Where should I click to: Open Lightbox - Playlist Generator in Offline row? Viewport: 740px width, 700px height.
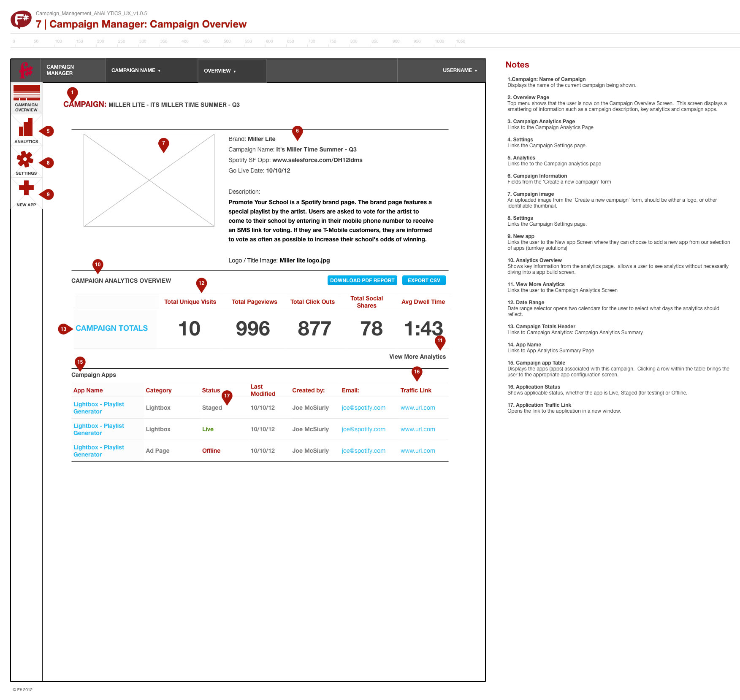click(x=99, y=451)
